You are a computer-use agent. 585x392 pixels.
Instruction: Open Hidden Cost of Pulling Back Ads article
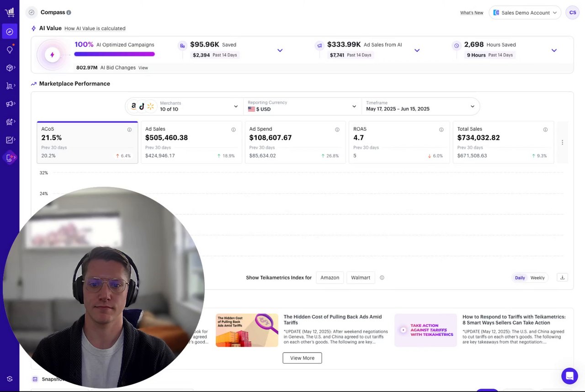click(332, 319)
